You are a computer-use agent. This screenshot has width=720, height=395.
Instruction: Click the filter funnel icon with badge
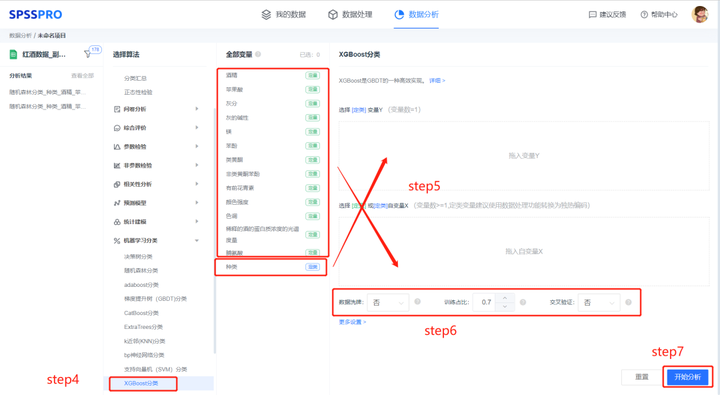[87, 54]
